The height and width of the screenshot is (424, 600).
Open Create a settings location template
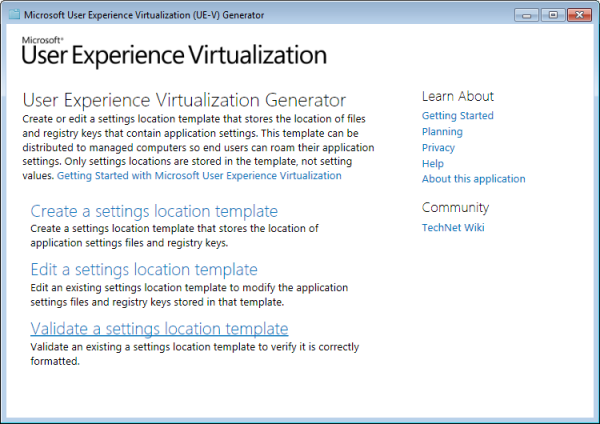coord(154,211)
